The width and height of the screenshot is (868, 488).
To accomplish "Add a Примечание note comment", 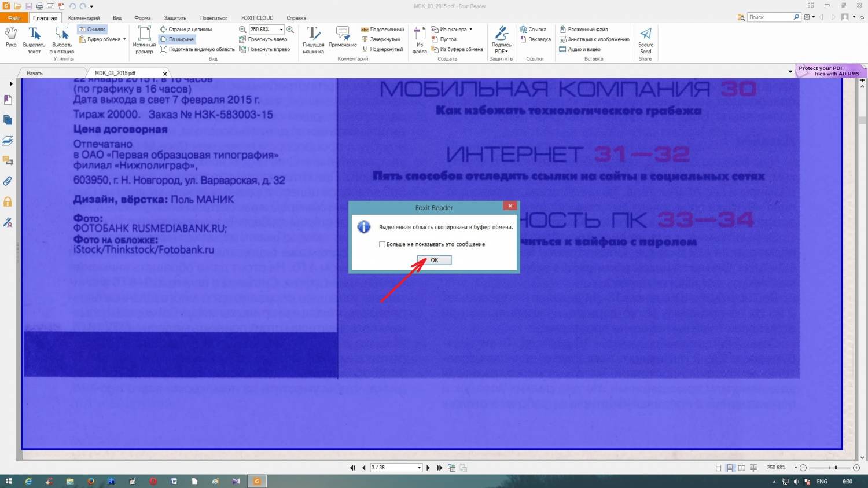I will pos(343,37).
